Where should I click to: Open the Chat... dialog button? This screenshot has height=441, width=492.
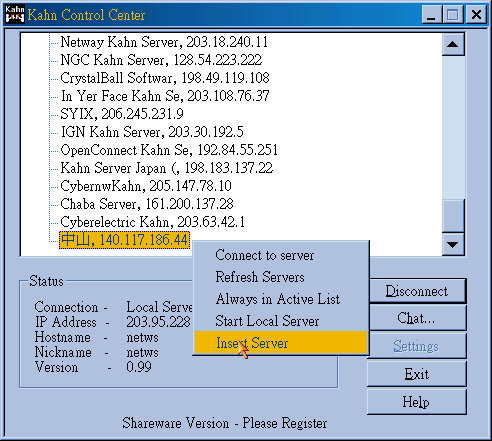pyautogui.click(x=417, y=318)
